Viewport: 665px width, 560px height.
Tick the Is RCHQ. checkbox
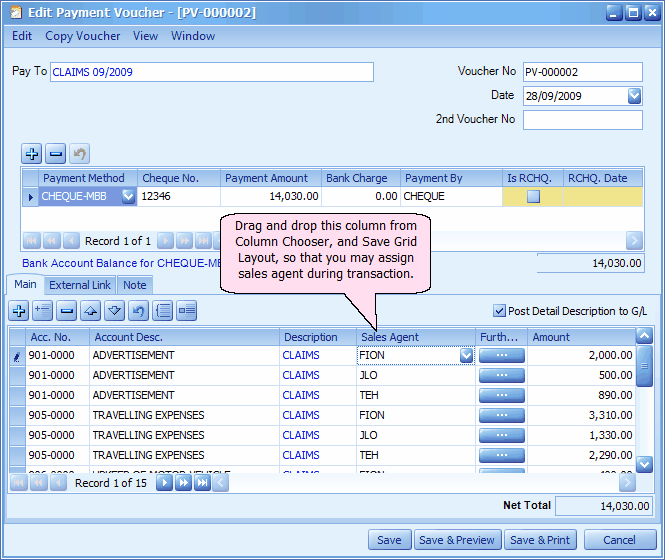tap(533, 197)
